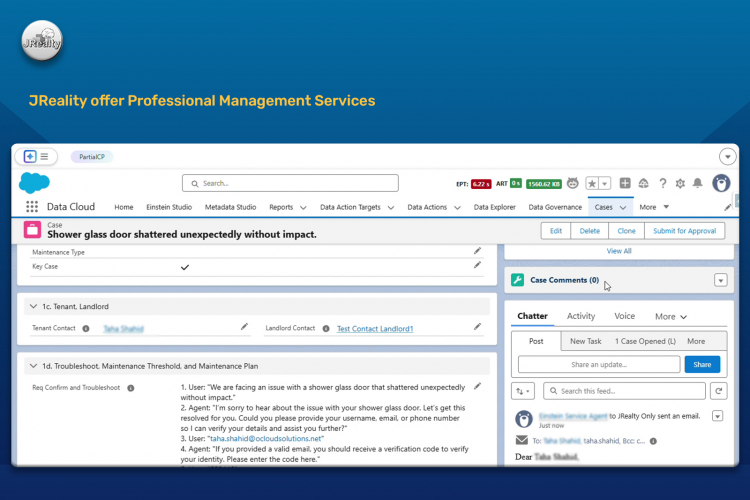Open the Help question mark icon
The image size is (750, 500).
click(662, 183)
